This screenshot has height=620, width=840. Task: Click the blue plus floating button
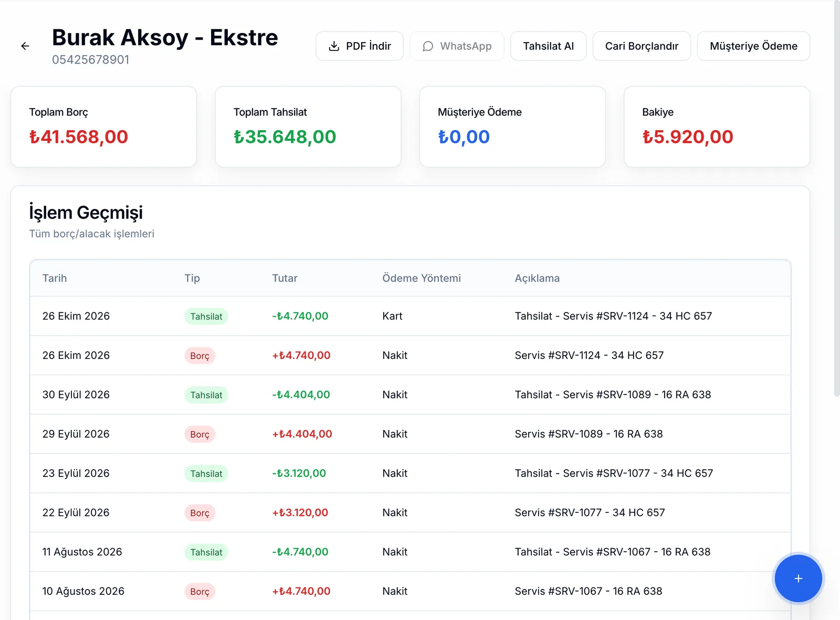(798, 578)
